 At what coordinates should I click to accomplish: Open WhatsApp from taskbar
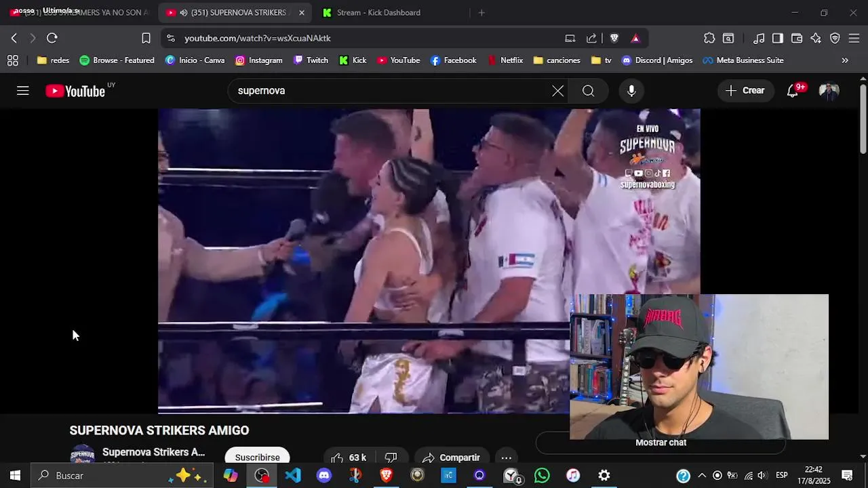(542, 476)
